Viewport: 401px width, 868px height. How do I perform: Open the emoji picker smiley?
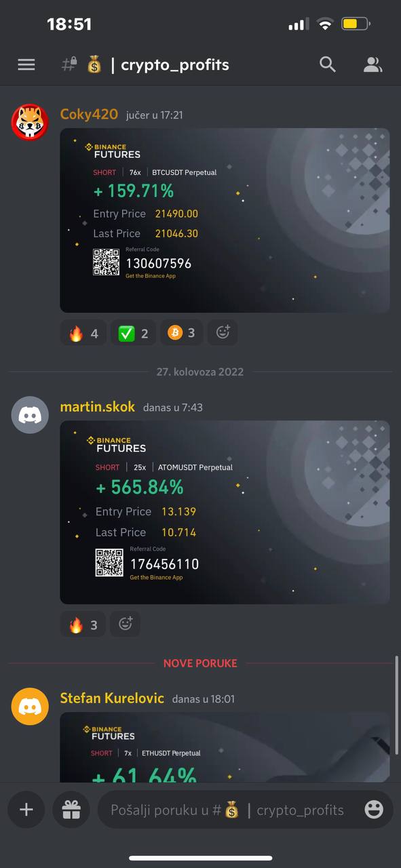[x=374, y=809]
